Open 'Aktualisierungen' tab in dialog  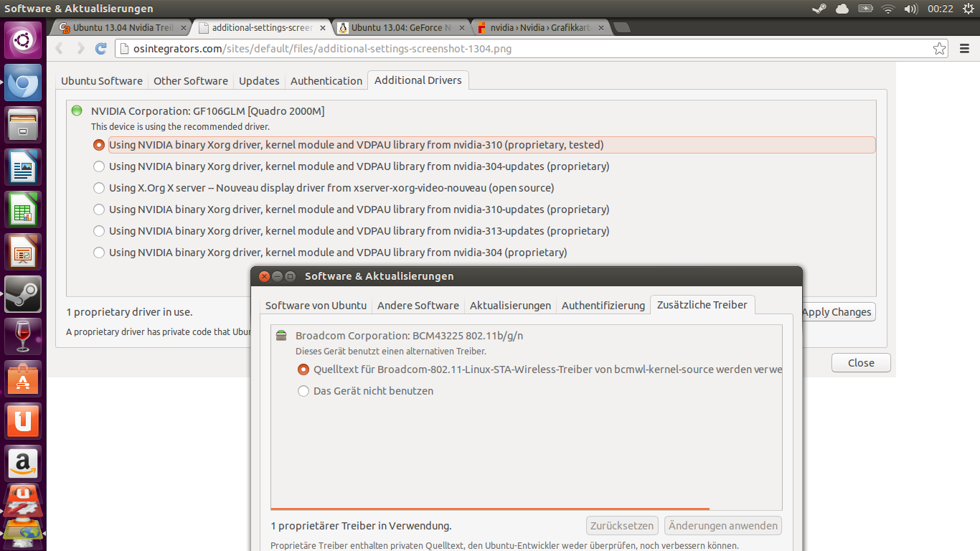click(x=510, y=306)
